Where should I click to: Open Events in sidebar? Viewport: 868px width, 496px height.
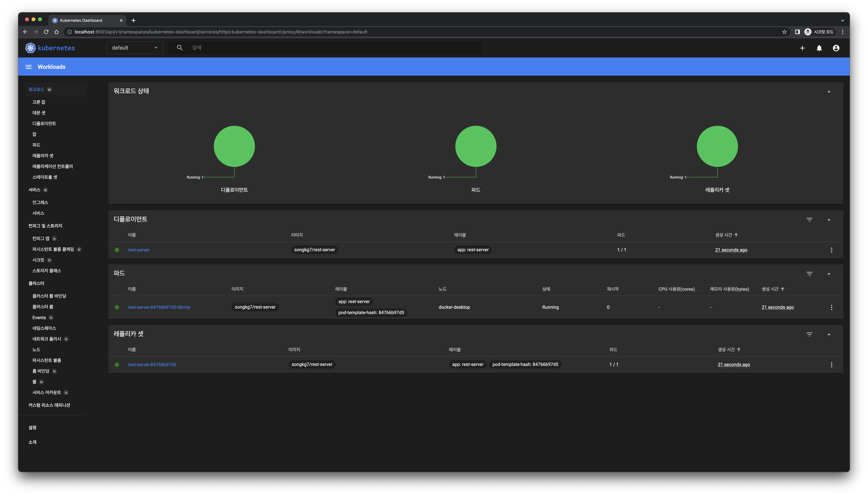[39, 318]
